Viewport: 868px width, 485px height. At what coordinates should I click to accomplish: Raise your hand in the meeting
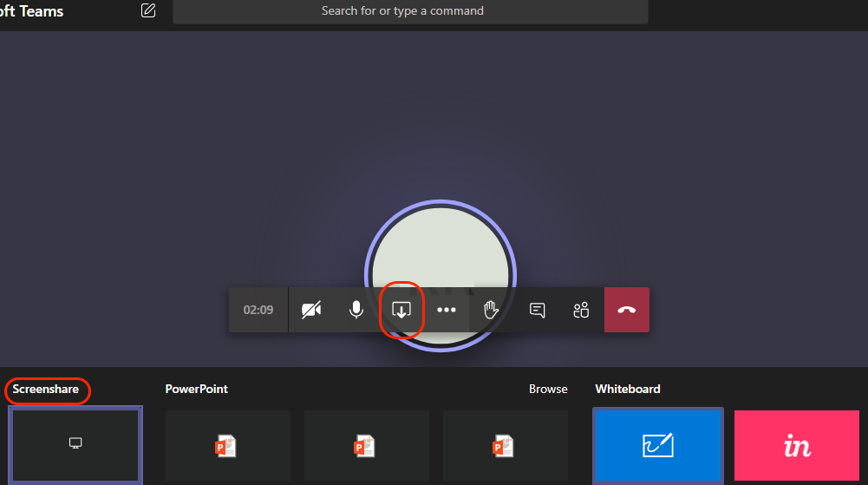tap(491, 310)
